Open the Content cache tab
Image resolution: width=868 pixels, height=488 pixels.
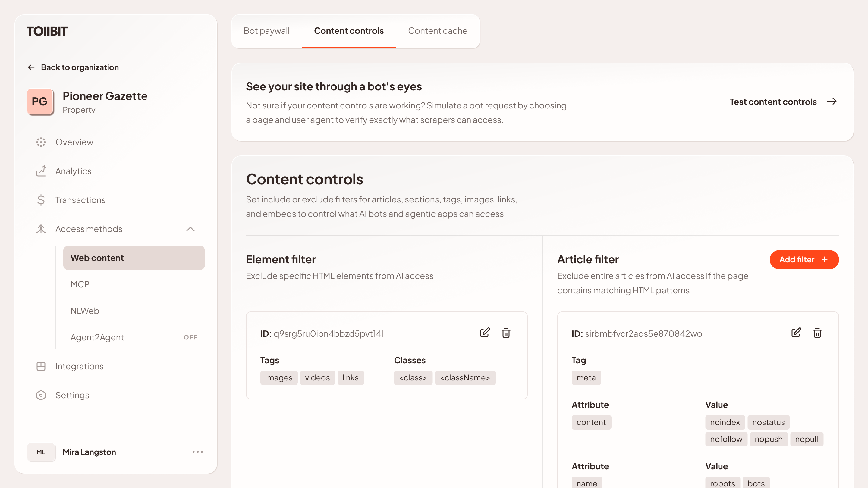[437, 31]
